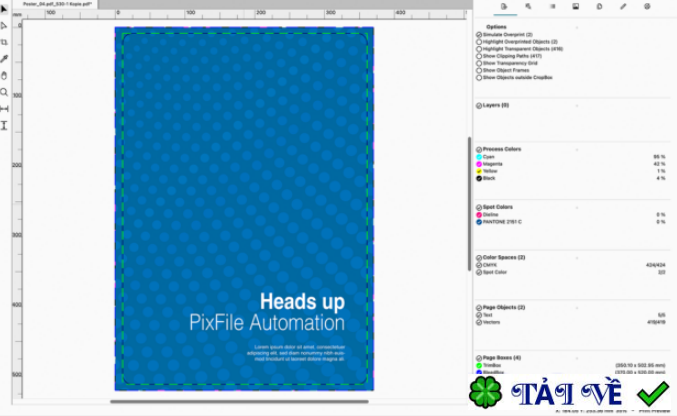Select the Text cursor tool
The height and width of the screenshot is (416, 677).
point(4,125)
